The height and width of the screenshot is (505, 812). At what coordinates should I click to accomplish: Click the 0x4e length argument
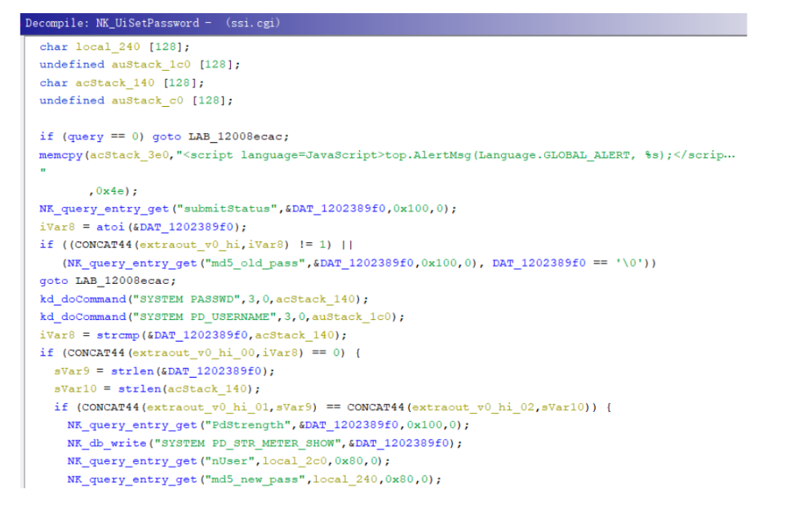110,191
